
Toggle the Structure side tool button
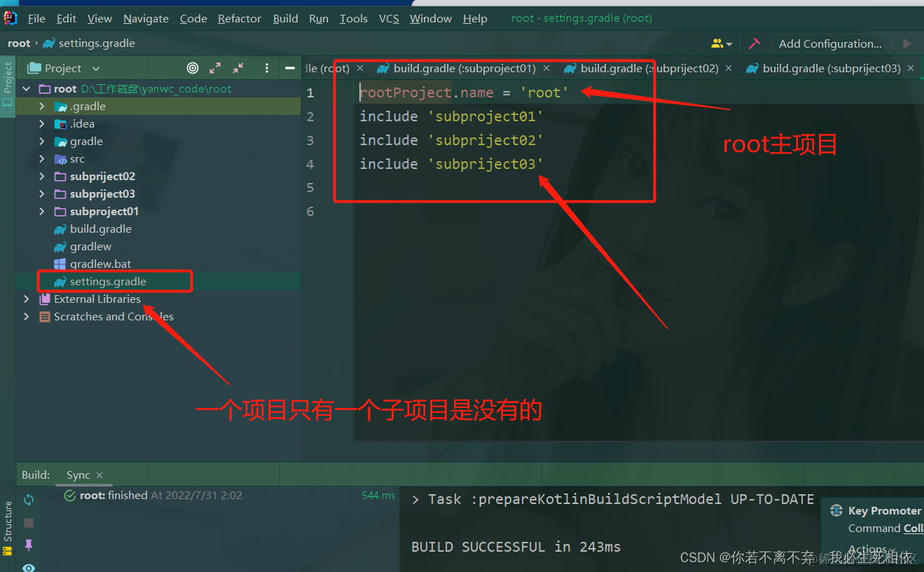click(8, 529)
